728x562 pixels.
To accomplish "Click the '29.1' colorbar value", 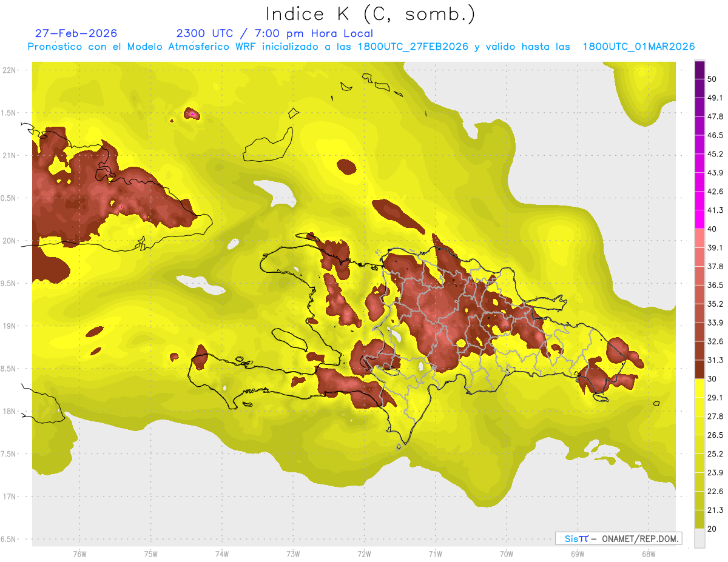I will tap(715, 397).
